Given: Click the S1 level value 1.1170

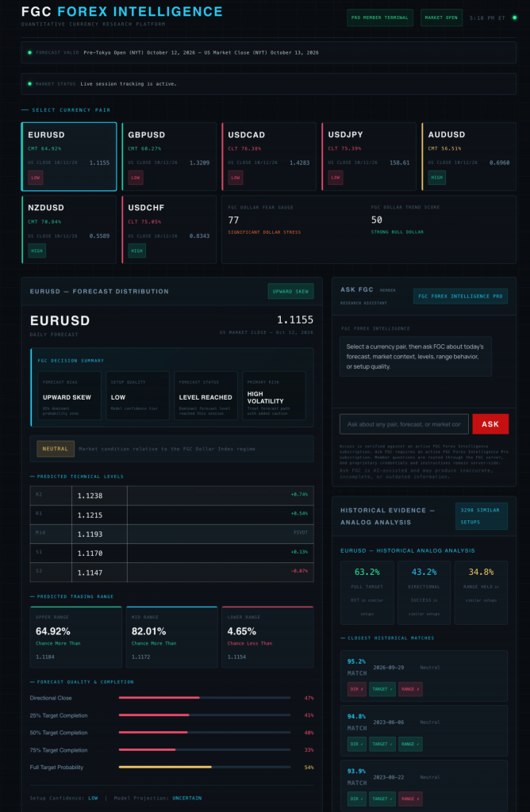Looking at the screenshot, I should point(90,553).
